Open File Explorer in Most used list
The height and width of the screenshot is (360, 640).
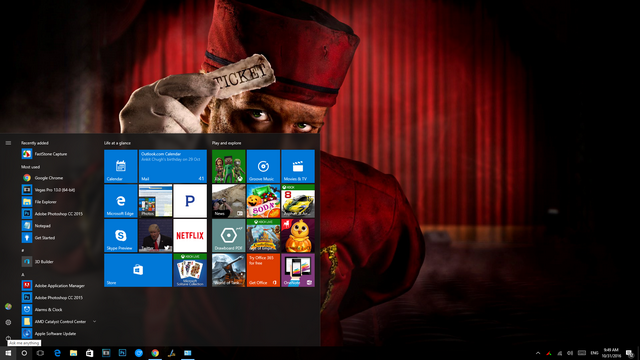[59, 202]
